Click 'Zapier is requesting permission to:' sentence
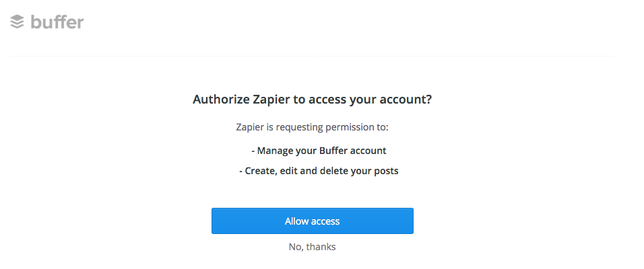644x269 pixels. coord(312,128)
